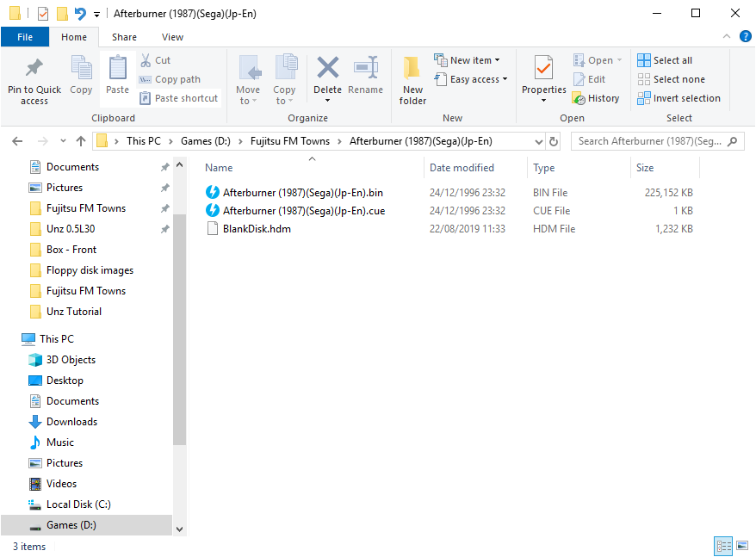Screen dimensions: 756x557
Task: Open the Box - Front folder
Action: pyautogui.click(x=71, y=250)
